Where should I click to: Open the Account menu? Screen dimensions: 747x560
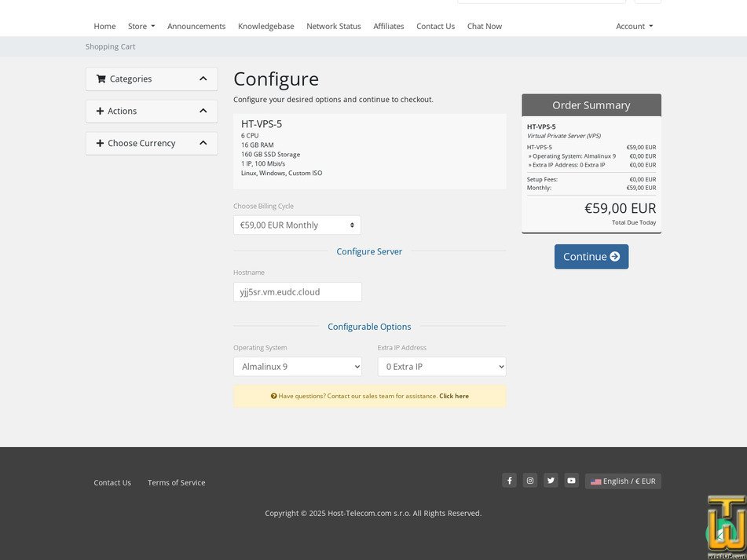[634, 26]
